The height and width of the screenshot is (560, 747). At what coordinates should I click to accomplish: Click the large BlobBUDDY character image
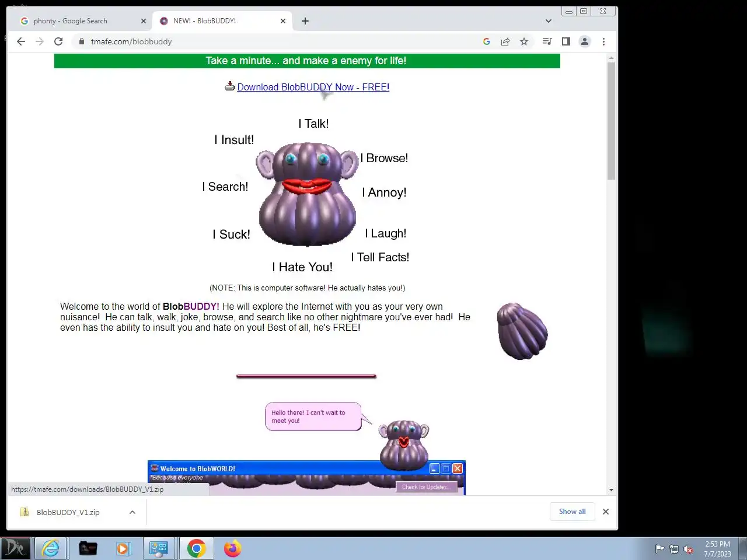click(x=308, y=194)
